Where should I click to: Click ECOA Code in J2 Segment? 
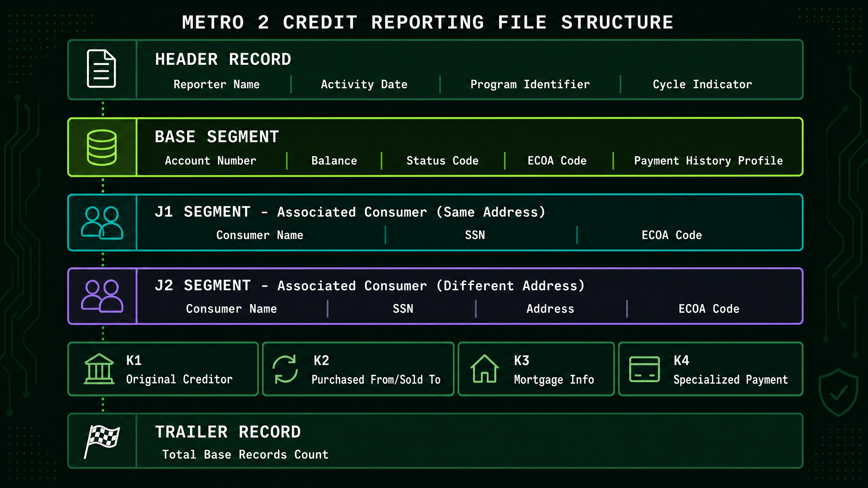709,309
